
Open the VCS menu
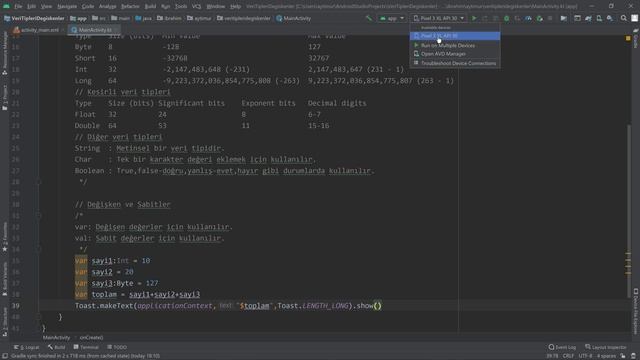point(196,6)
